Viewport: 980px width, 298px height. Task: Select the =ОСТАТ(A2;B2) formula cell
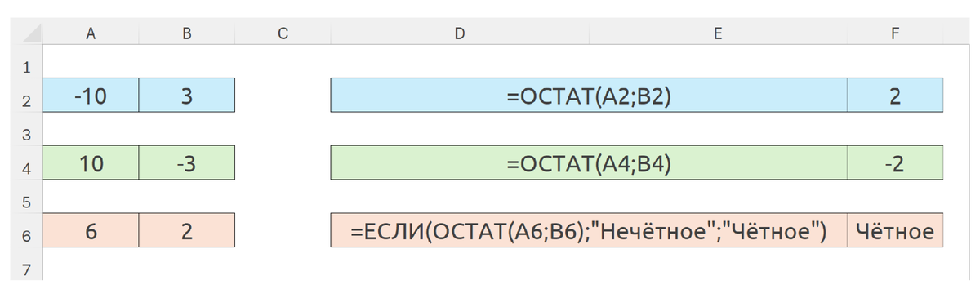[589, 96]
